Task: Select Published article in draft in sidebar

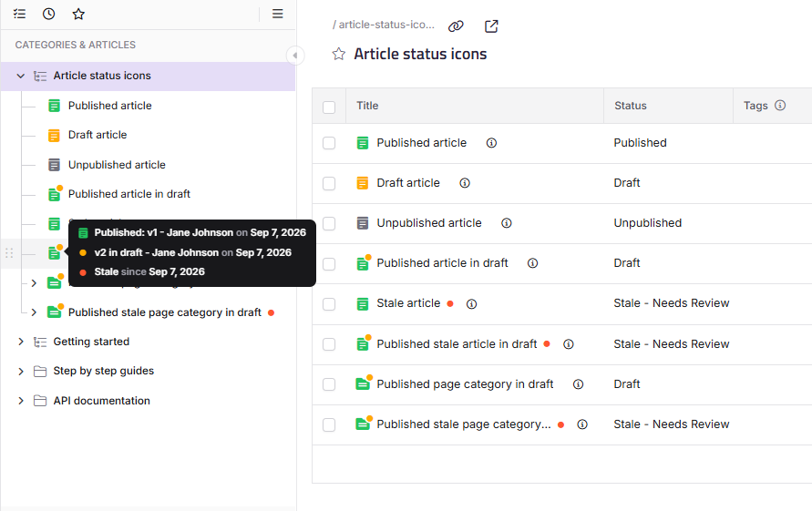Action: point(128,194)
